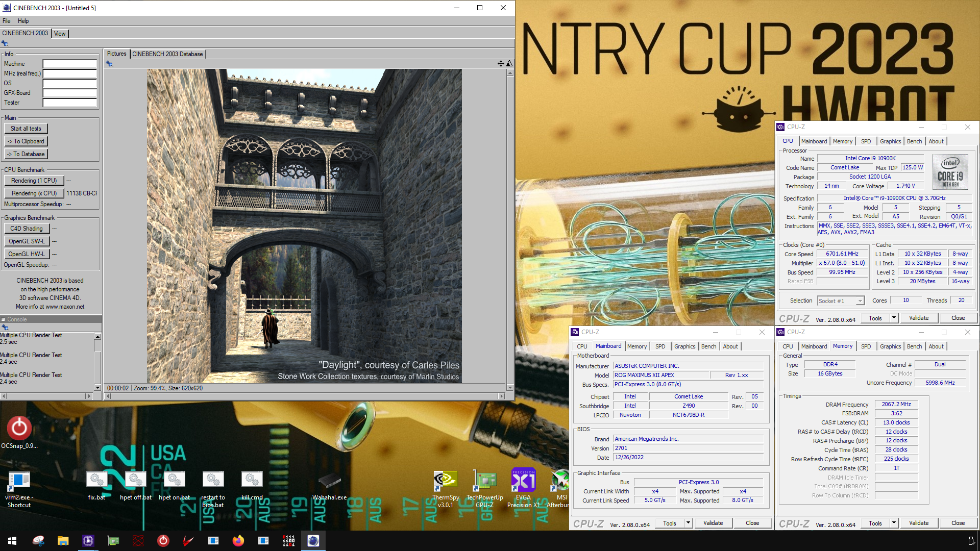
Task: Start the OpenGL SW-L test
Action: pos(27,241)
